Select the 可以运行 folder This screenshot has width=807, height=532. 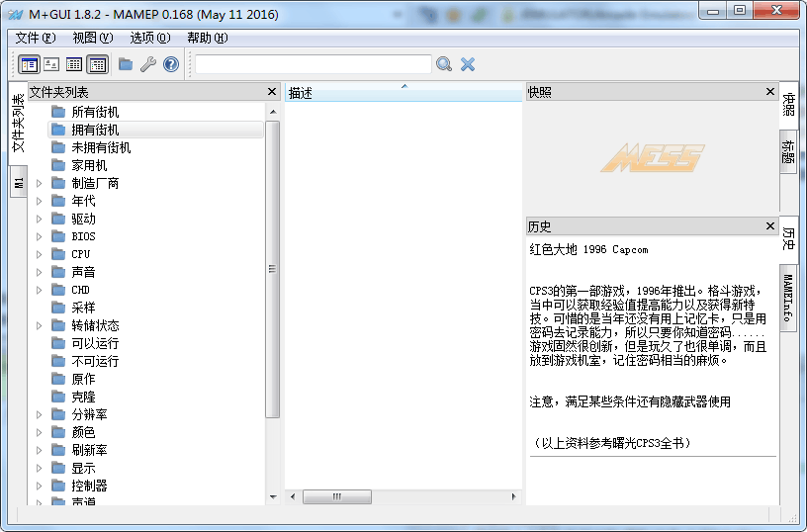(x=95, y=343)
